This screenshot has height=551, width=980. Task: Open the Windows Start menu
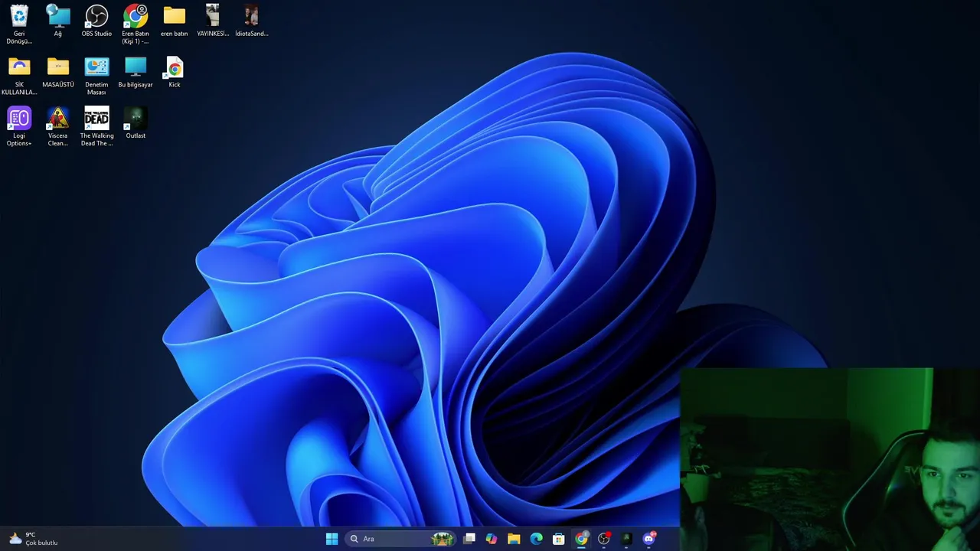tap(332, 539)
